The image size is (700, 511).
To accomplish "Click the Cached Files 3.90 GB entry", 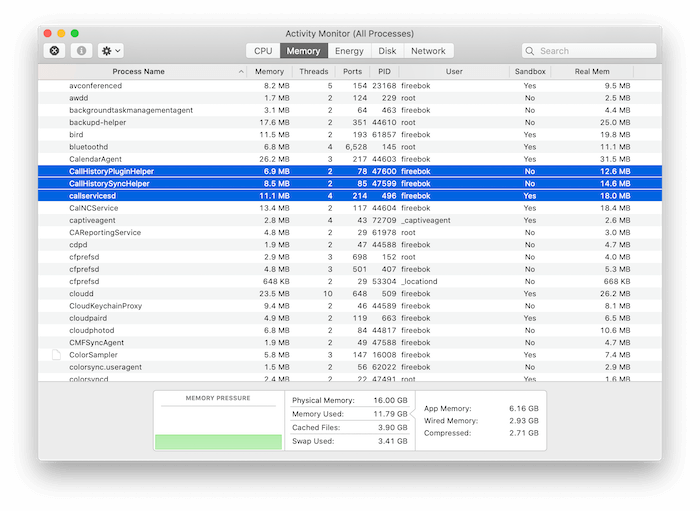I will click(x=350, y=428).
